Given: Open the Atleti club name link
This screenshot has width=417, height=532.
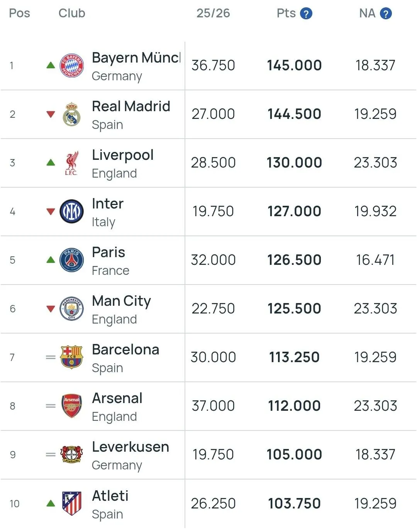Looking at the screenshot, I should point(110,496).
